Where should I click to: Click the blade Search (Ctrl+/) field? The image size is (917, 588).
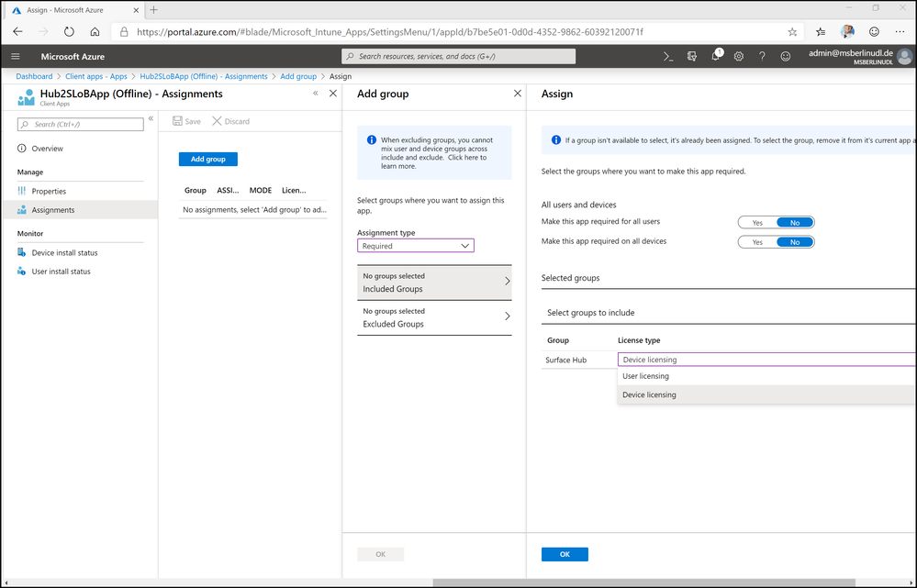pyautogui.click(x=81, y=124)
